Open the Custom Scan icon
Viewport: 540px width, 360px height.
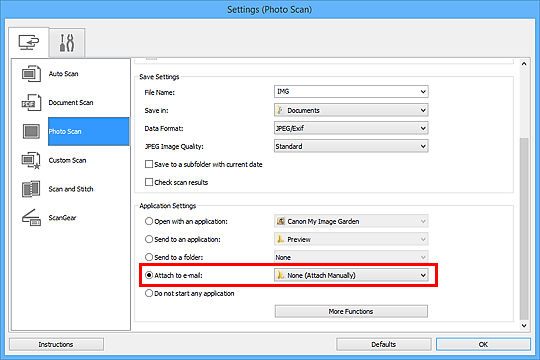(x=31, y=161)
